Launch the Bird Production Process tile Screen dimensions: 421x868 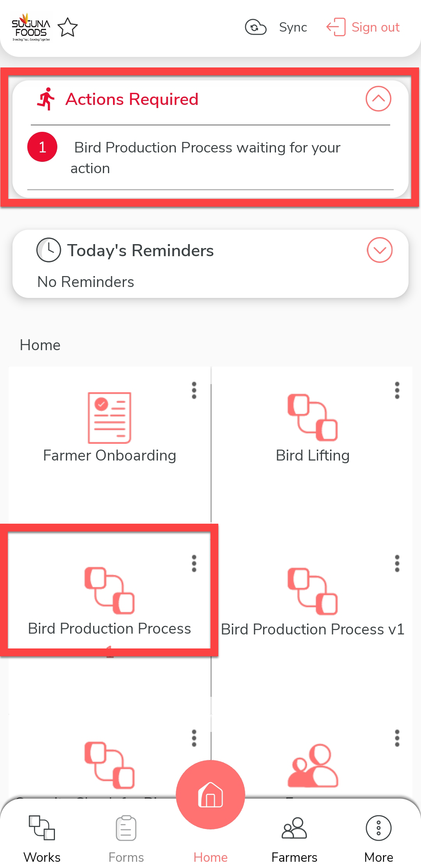point(110,601)
